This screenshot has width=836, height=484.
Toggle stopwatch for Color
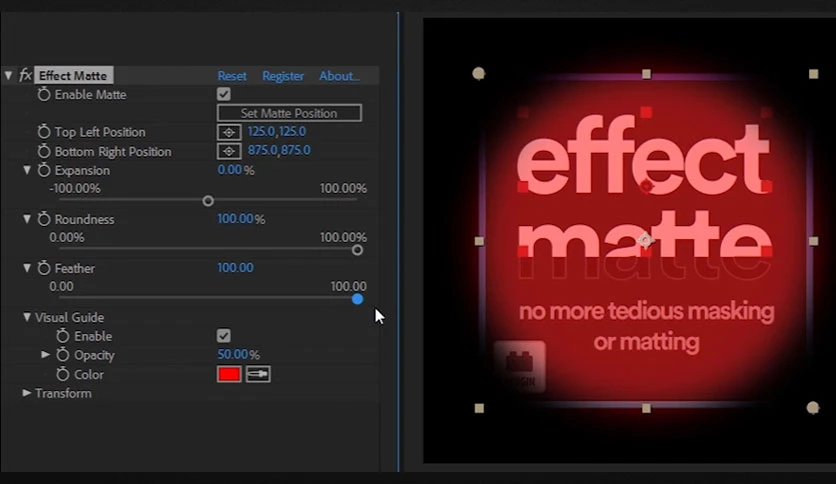pyautogui.click(x=63, y=374)
